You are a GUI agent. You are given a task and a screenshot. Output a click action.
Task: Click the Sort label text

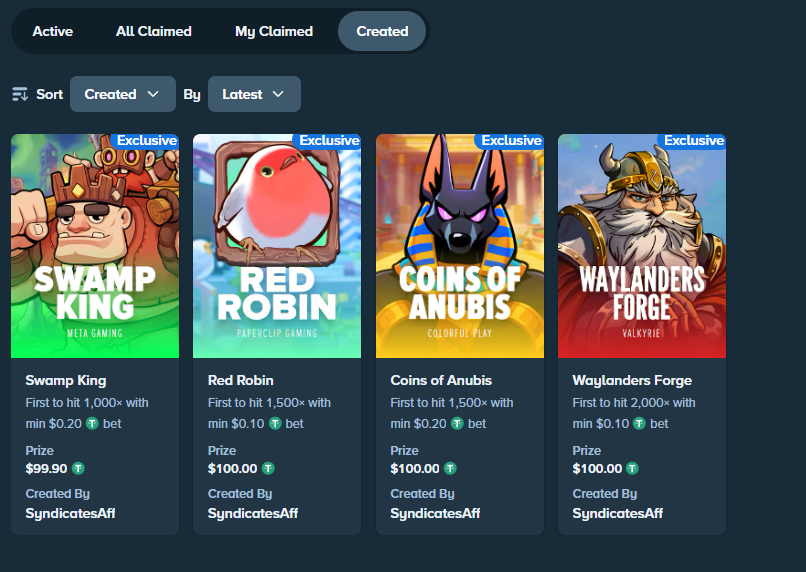49,94
